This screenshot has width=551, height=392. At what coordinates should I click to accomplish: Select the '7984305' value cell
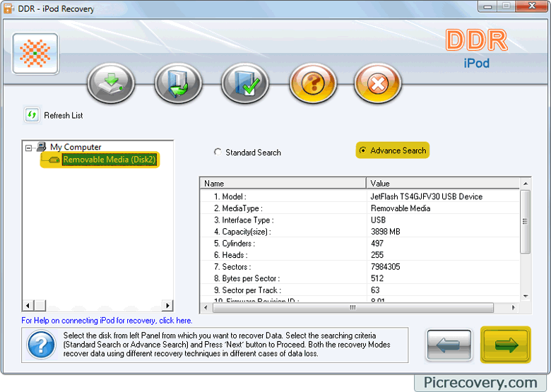[386, 266]
